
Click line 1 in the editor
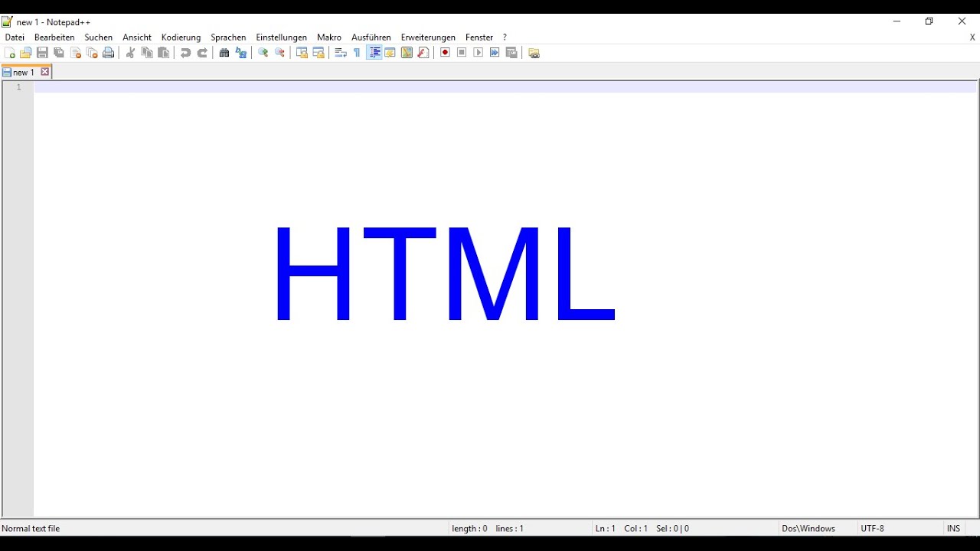(x=505, y=87)
